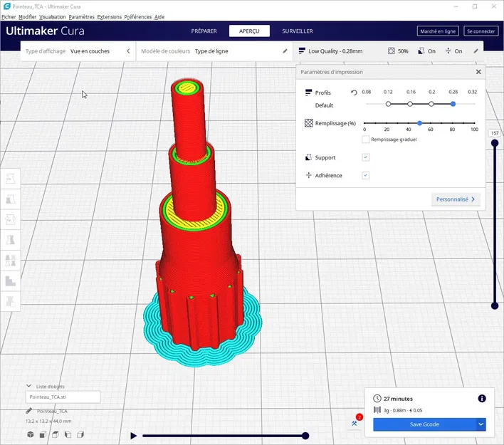
Task: Select the Rotate tool in left toolbar
Action: click(10, 219)
